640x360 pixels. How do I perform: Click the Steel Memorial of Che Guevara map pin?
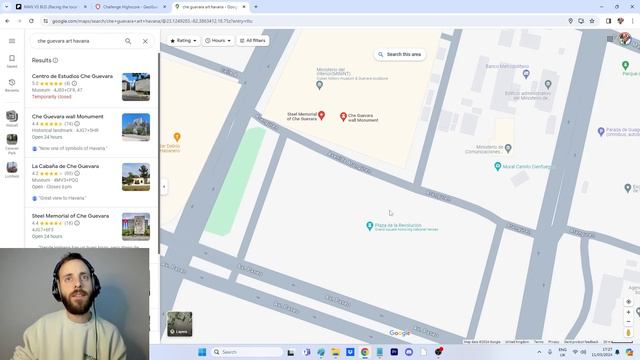321,116
